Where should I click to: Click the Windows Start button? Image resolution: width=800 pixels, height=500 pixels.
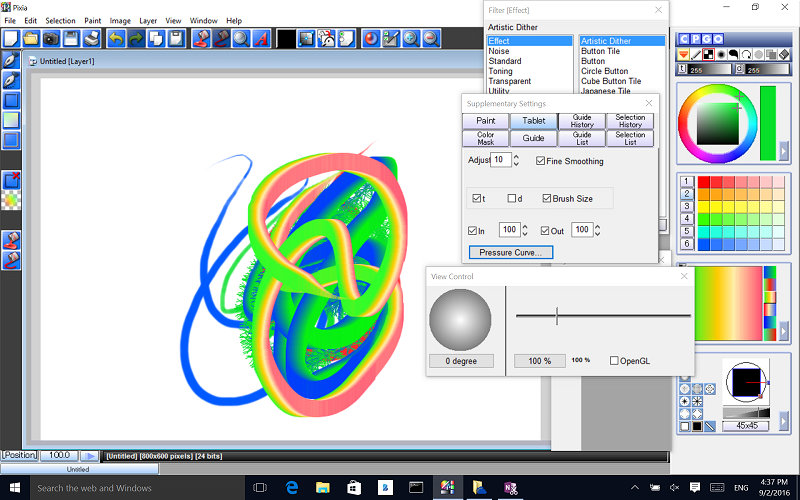(x=15, y=488)
